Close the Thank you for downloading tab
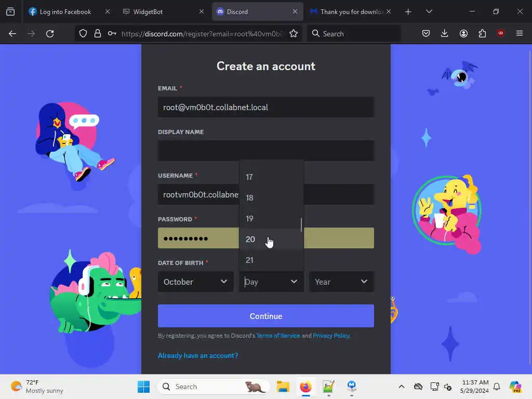The image size is (532, 399). click(389, 11)
